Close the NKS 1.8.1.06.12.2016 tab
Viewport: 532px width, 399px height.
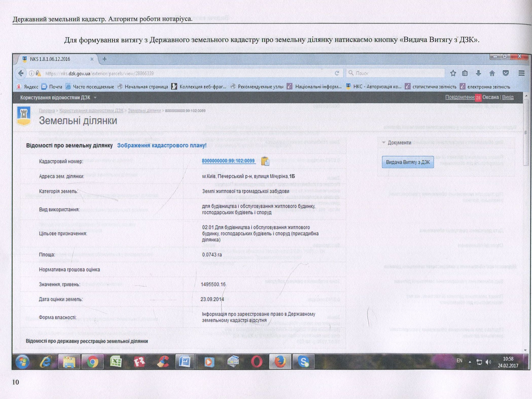(92, 59)
